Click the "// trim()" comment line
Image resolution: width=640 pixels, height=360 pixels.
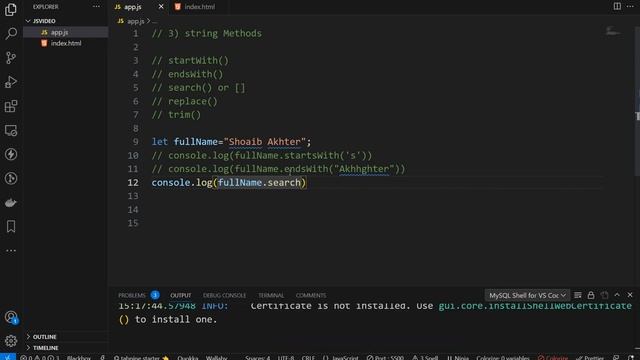pos(176,115)
